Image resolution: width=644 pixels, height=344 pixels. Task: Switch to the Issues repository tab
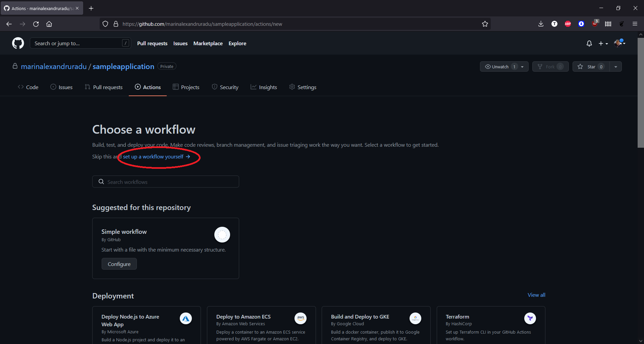(61, 87)
